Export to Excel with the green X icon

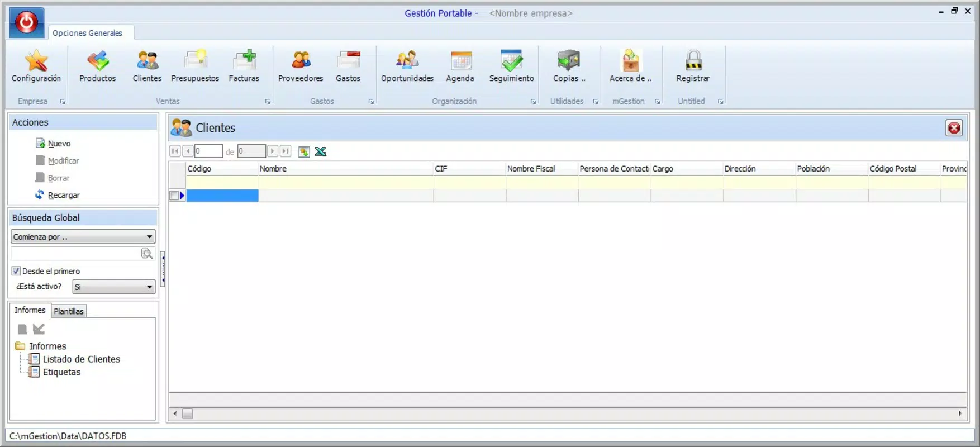(321, 151)
